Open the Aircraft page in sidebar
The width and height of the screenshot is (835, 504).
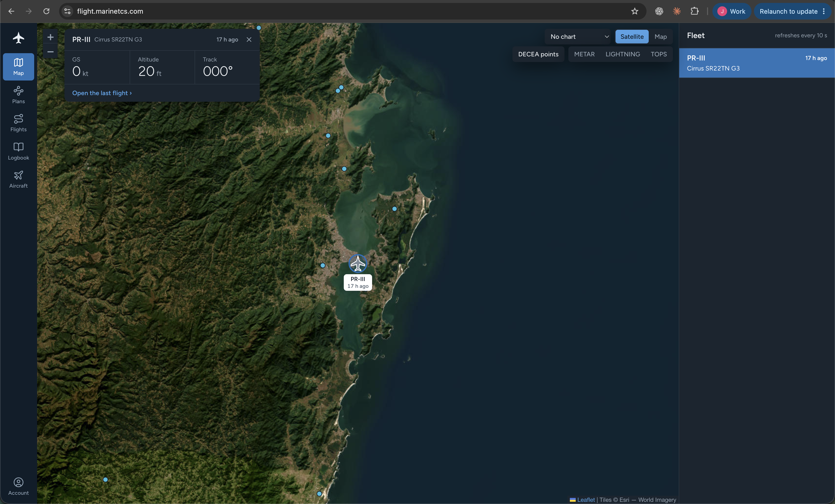[18, 179]
